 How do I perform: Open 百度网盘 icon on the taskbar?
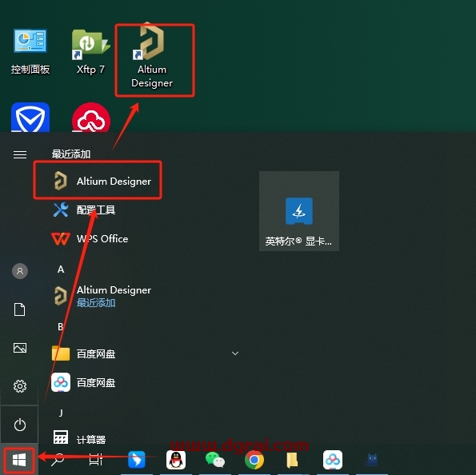click(x=333, y=460)
